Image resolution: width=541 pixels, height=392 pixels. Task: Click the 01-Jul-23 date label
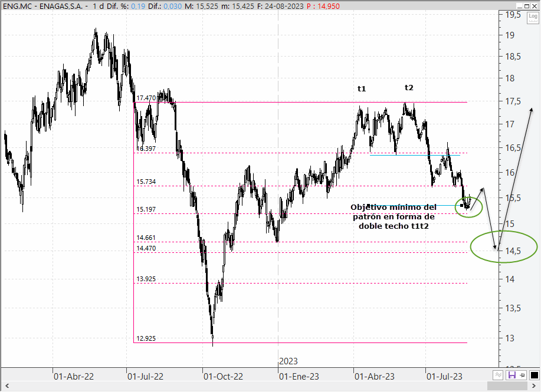click(x=444, y=377)
